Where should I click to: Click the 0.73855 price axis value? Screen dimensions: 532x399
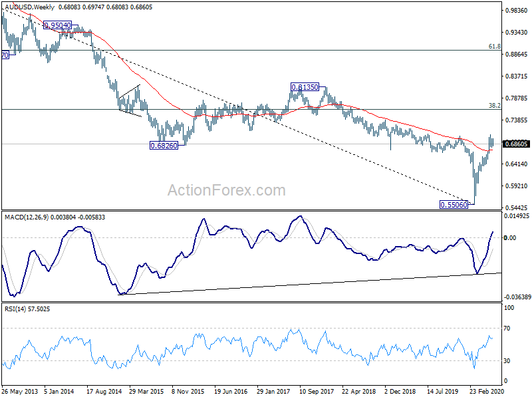(517, 120)
